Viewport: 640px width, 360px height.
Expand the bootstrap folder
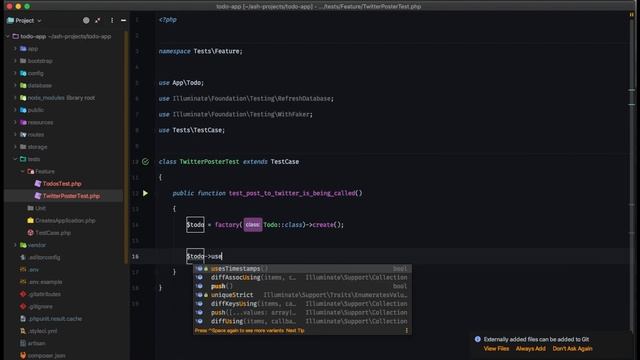[16, 61]
